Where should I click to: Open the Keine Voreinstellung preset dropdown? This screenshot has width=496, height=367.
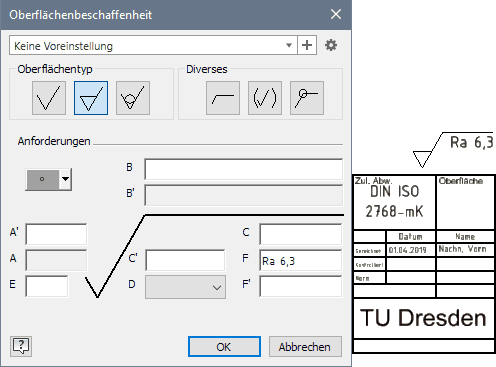(x=153, y=45)
